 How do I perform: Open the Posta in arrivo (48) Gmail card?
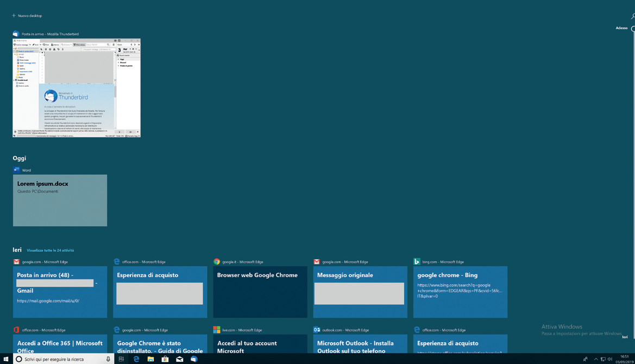click(x=60, y=292)
